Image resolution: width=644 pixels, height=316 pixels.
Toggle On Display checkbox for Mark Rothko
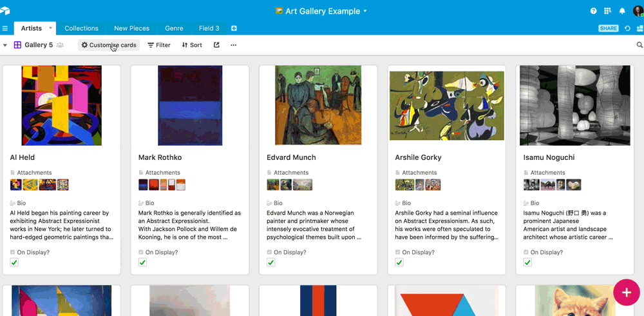pyautogui.click(x=142, y=262)
